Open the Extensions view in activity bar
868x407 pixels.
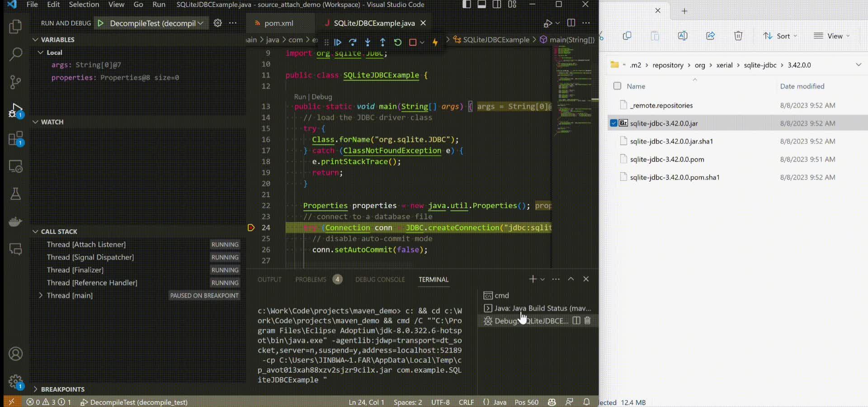click(15, 138)
